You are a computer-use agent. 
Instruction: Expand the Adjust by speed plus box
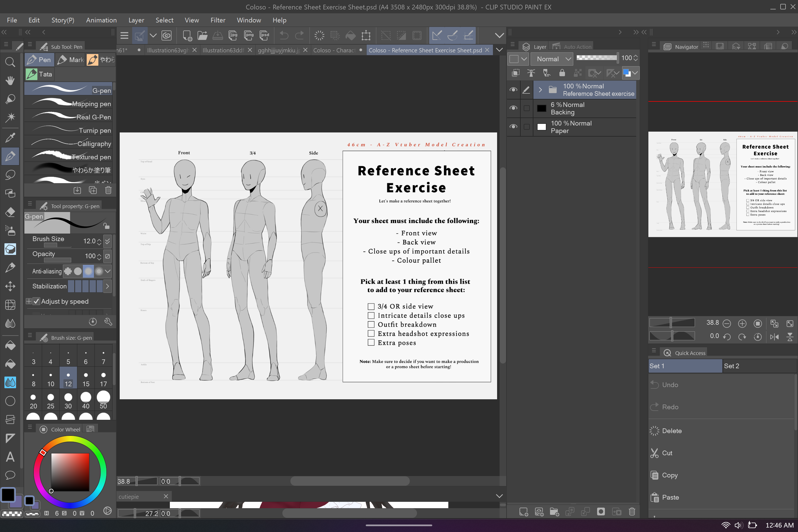(29, 301)
